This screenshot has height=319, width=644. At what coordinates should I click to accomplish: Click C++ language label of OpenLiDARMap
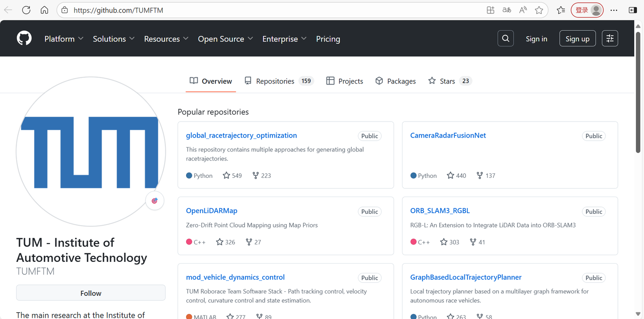[x=196, y=242]
